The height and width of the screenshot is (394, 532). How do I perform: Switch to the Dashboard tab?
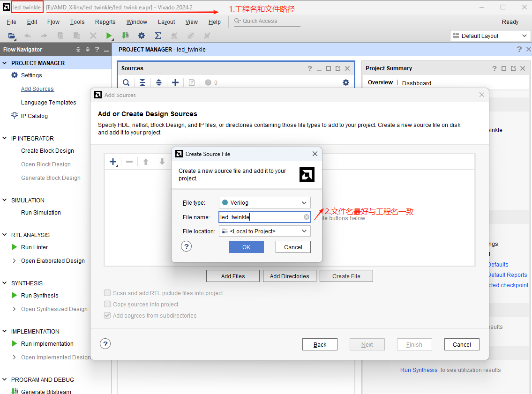pyautogui.click(x=417, y=83)
